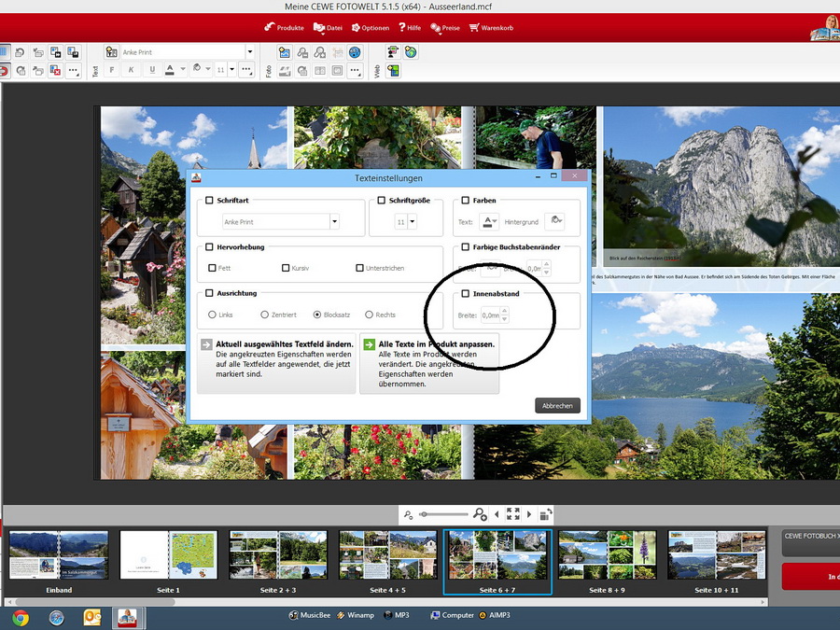Check the Kursiv option
Image resolution: width=840 pixels, height=630 pixels.
(286, 268)
